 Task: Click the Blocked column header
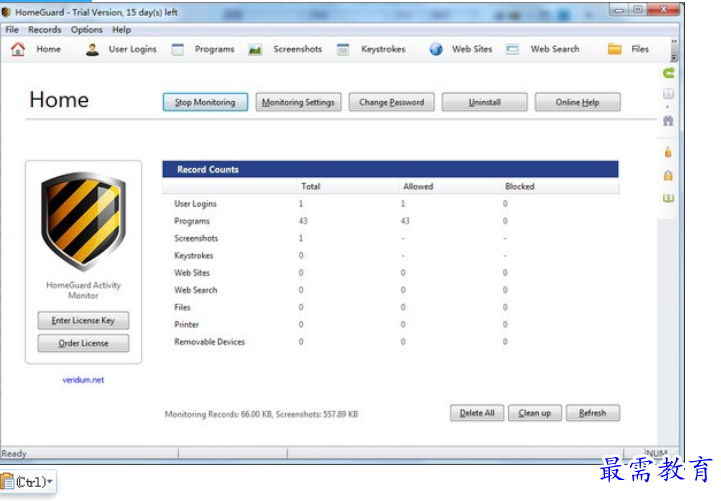point(520,187)
